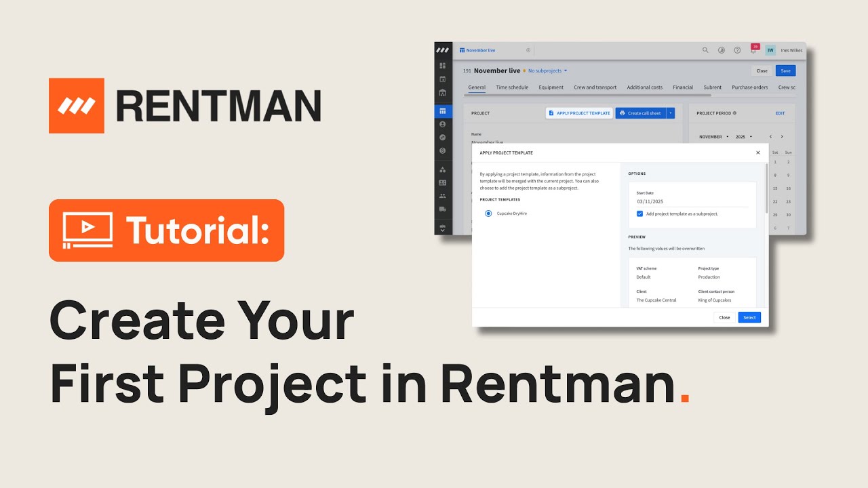Screen dimensions: 868x488
Task: Click the Rentman logo in app sidebar
Action: [443, 50]
